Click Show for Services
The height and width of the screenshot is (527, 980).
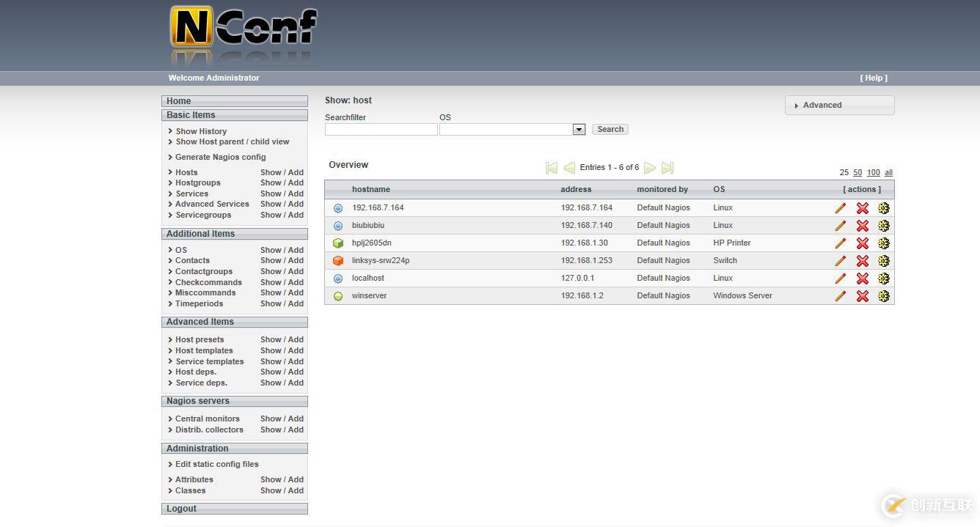(x=271, y=194)
